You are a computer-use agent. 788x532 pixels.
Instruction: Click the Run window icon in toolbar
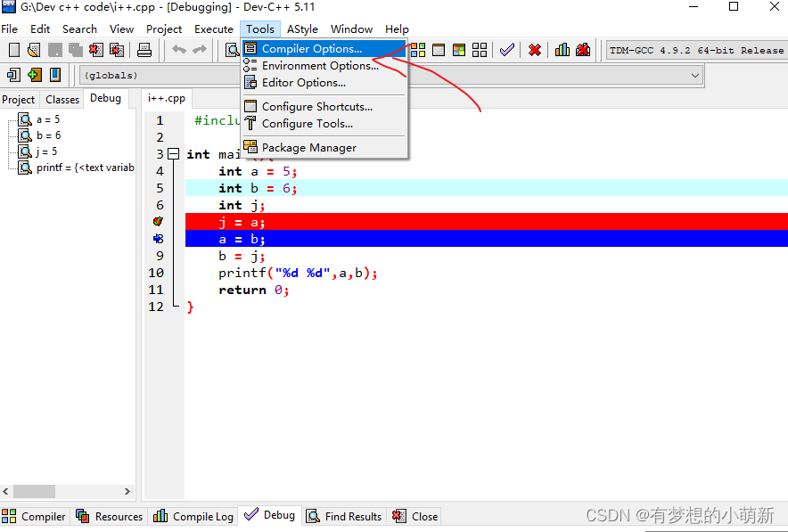439,50
